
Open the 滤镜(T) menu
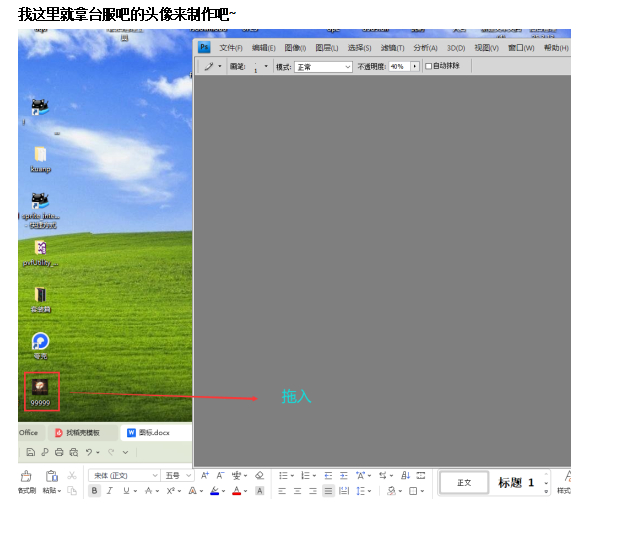coord(391,47)
